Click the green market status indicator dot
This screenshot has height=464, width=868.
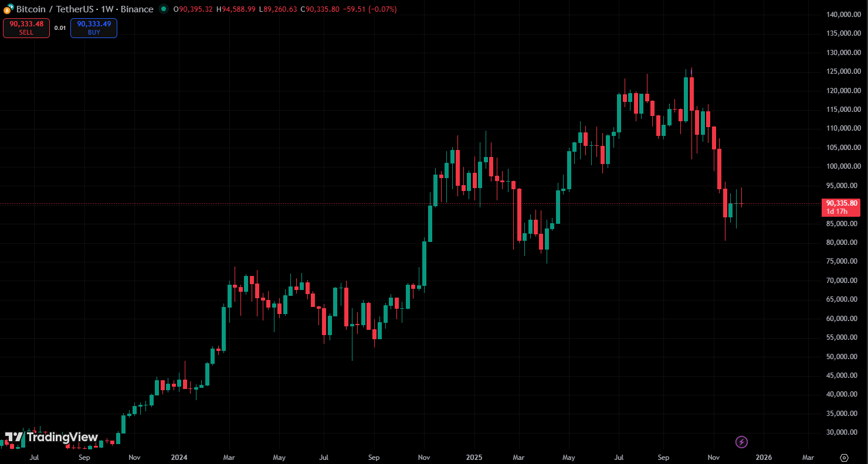coord(163,9)
